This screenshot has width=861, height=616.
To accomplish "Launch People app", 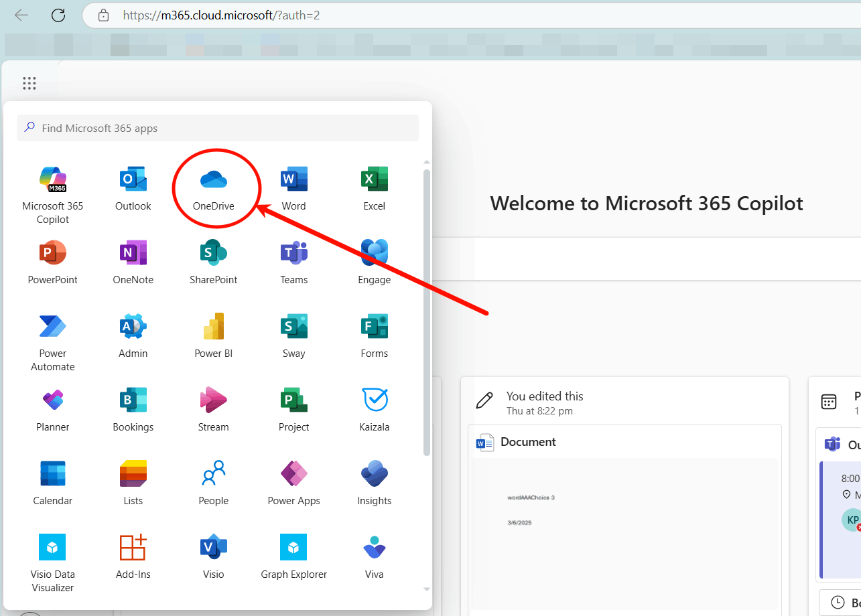I will coord(214,482).
